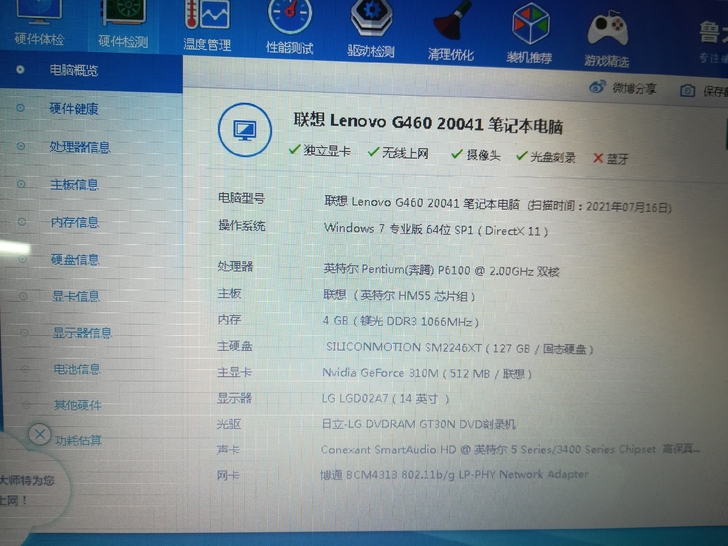Screen dimensions: 728x546
Task: Open 处理器信息 in the sidebar
Action: pyautogui.click(x=80, y=147)
